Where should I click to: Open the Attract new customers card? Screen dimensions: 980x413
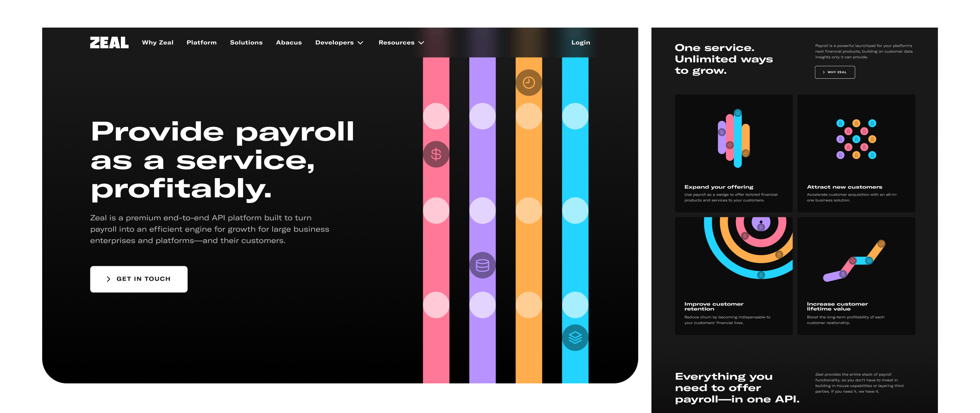(856, 153)
